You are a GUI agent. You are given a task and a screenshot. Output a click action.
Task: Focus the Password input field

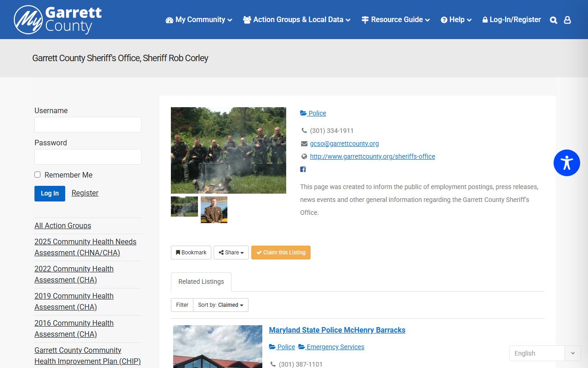88,157
